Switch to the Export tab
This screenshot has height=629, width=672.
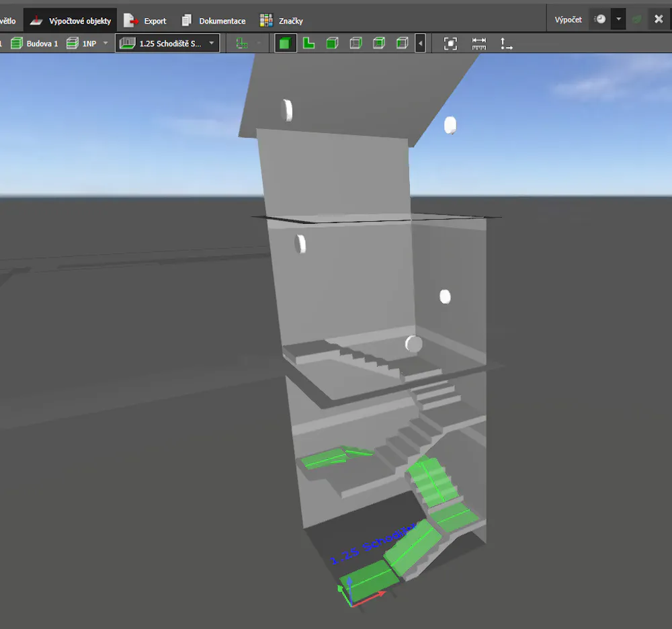145,21
